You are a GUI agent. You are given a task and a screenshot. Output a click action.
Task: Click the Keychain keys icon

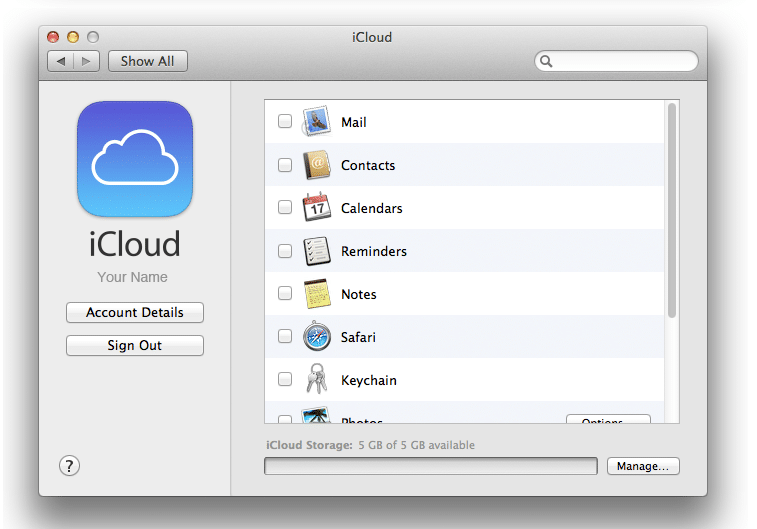click(317, 380)
